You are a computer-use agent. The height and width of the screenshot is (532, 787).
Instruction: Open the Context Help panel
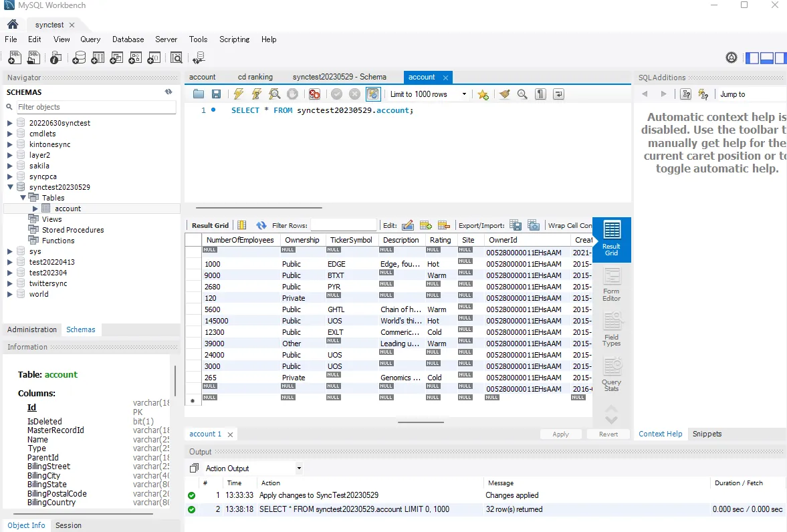[x=660, y=434]
